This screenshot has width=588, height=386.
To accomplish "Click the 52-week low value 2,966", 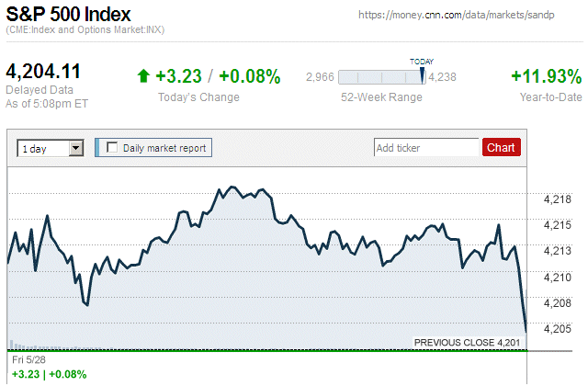I will [x=320, y=77].
